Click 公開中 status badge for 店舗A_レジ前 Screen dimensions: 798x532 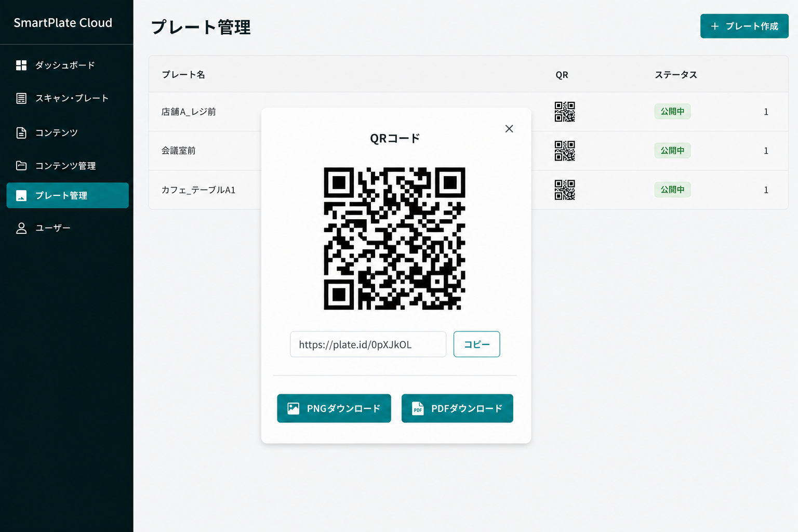click(672, 111)
